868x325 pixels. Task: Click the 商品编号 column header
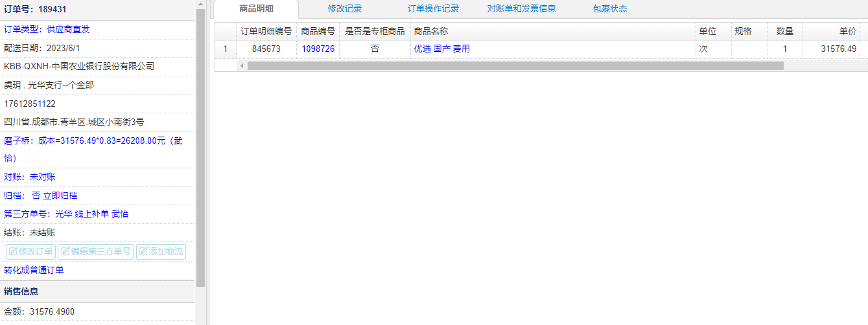point(318,31)
